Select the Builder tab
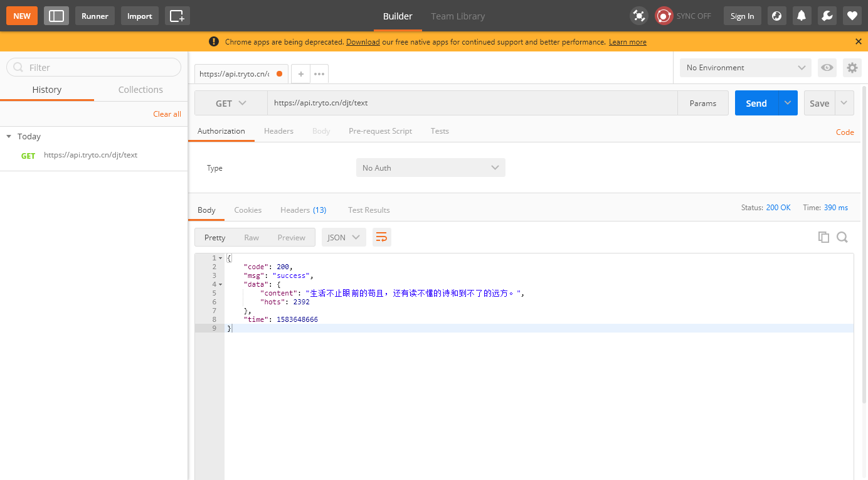868x480 pixels. tap(398, 16)
